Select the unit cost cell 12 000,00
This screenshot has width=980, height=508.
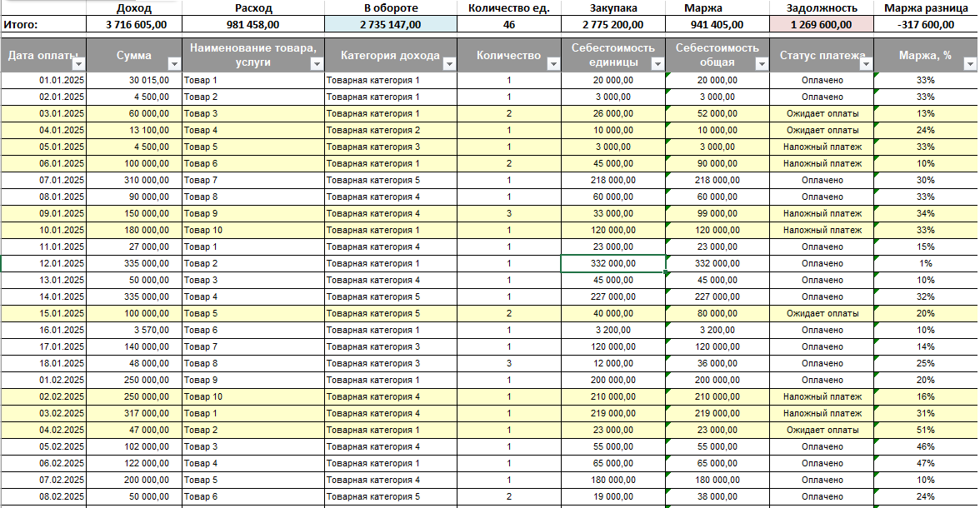[613, 364]
